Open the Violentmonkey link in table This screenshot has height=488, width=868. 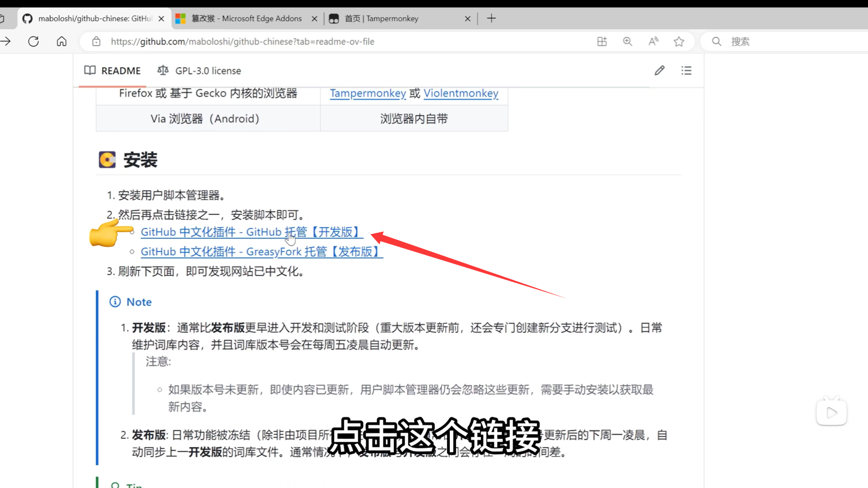(461, 94)
